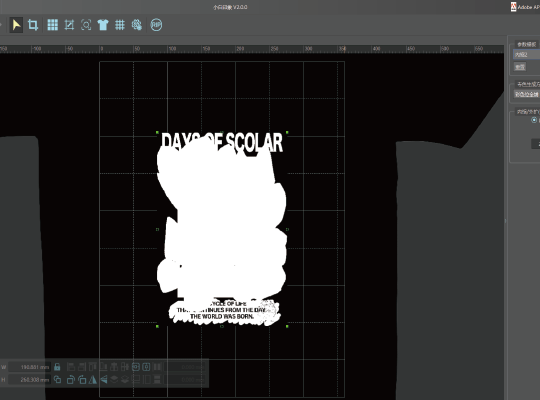Click the RIP circle button

(156, 25)
